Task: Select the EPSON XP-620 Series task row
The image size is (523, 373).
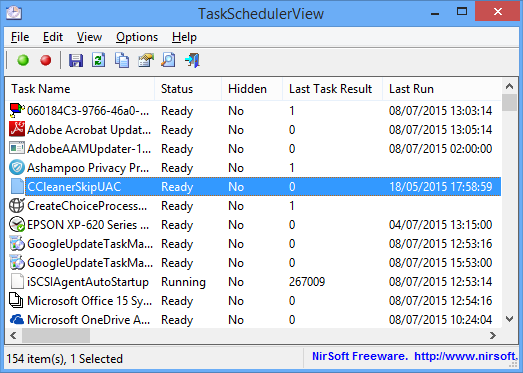Action: (253, 225)
